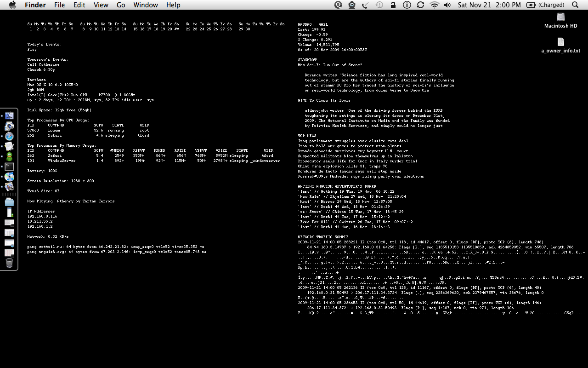The height and width of the screenshot is (368, 588).
Task: Open the Go menu
Action: click(121, 5)
